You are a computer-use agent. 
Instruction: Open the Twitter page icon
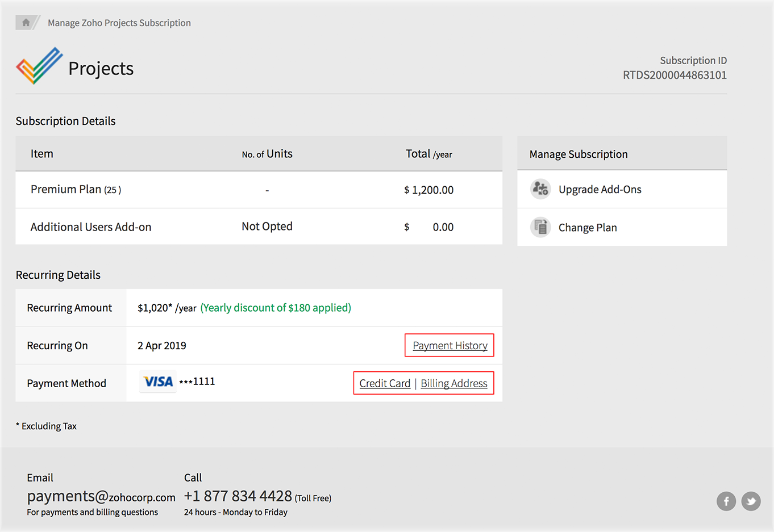pos(751,501)
